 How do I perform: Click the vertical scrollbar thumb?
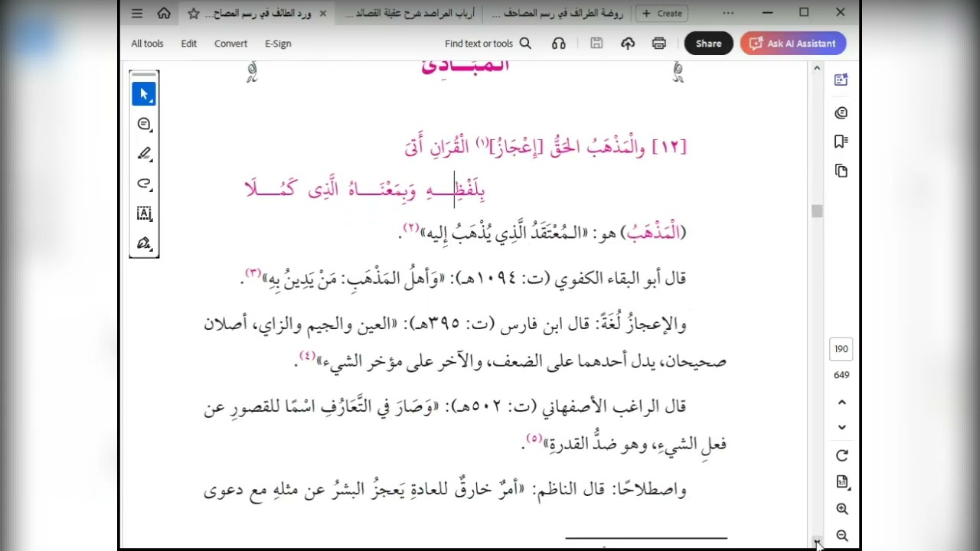click(x=817, y=211)
